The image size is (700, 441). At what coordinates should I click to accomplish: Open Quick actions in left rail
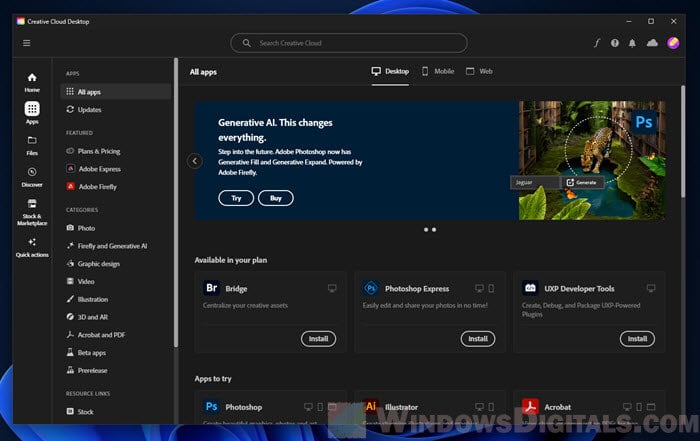pyautogui.click(x=32, y=248)
